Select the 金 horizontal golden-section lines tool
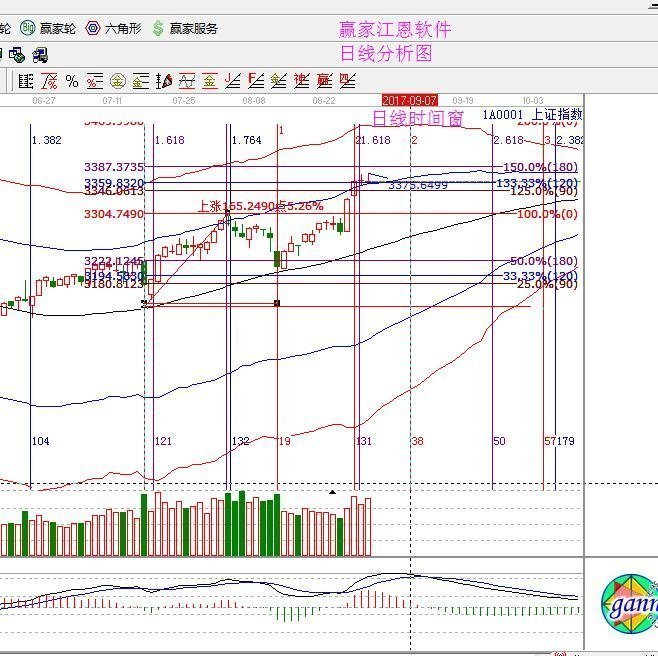This screenshot has width=658, height=656. tap(141, 81)
